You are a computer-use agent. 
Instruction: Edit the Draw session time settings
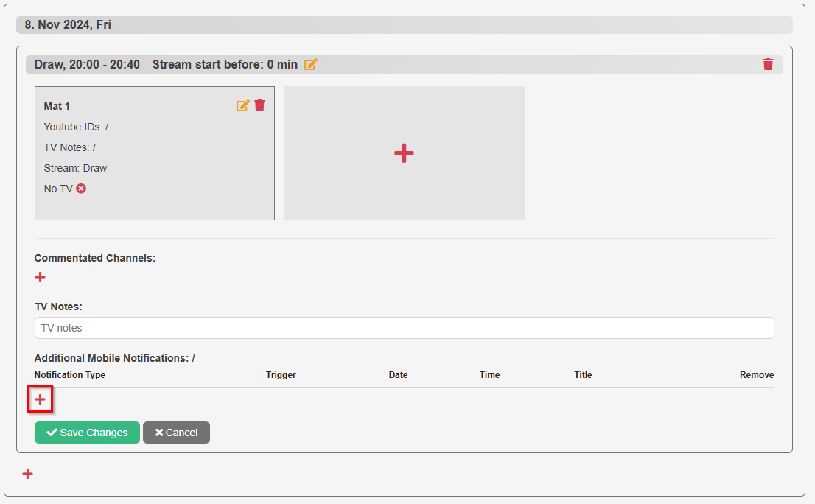pos(311,65)
